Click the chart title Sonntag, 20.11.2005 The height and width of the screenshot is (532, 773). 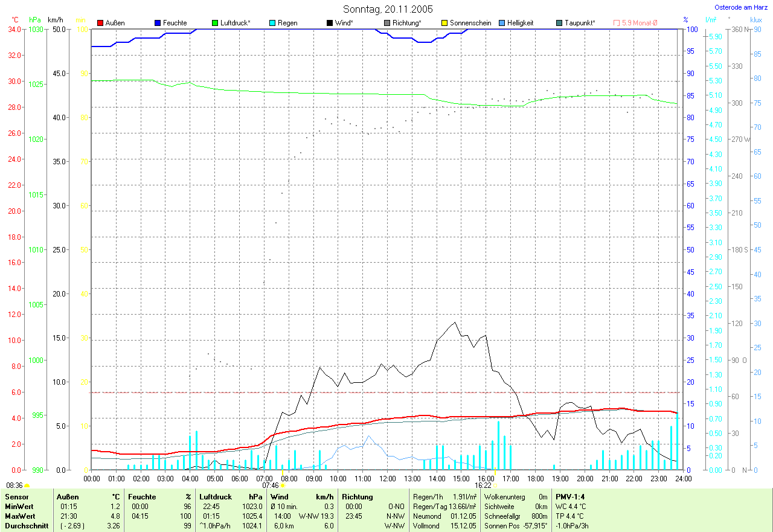(x=388, y=9)
